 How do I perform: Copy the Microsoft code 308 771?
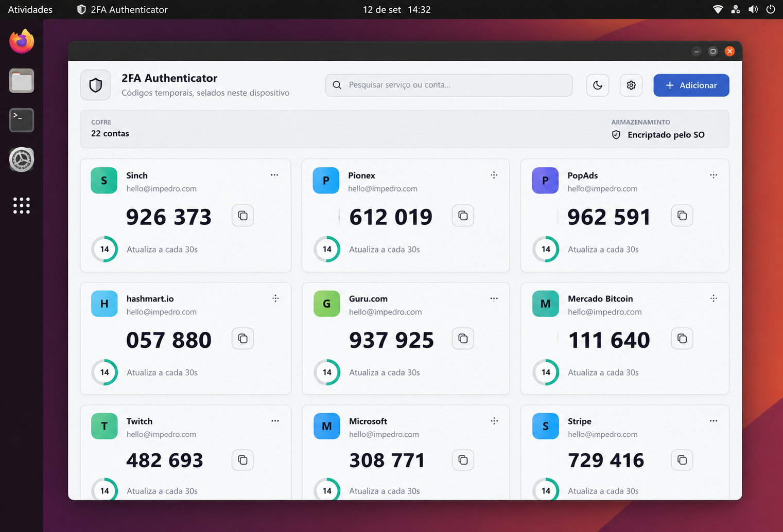pos(463,460)
